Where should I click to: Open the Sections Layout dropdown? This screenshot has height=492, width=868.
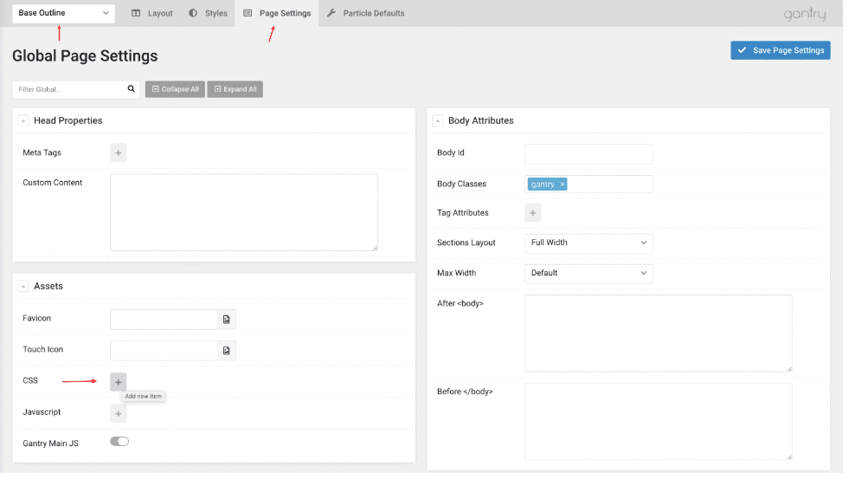pos(588,243)
